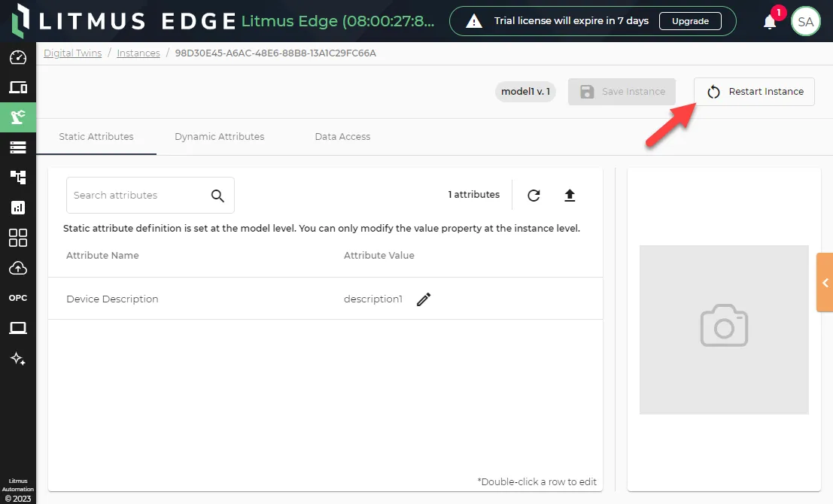The image size is (833, 504).
Task: Expand the orange side panel chevron
Action: click(x=825, y=283)
